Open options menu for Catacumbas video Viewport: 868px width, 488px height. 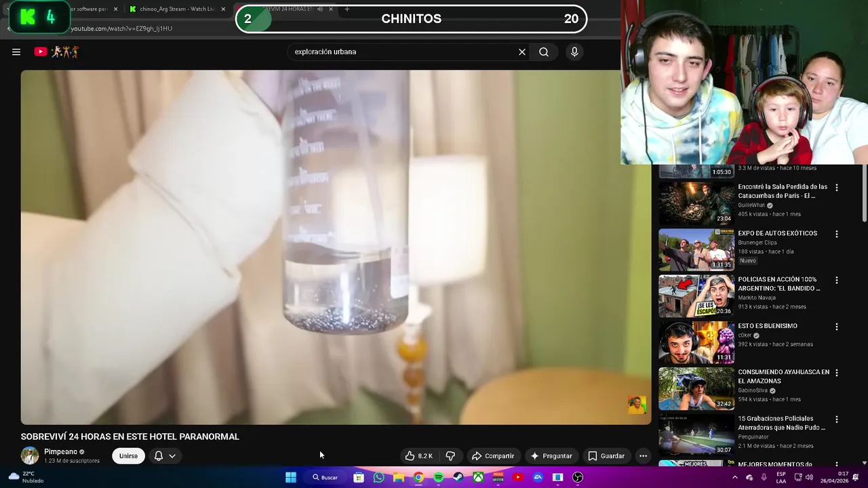[x=836, y=187]
